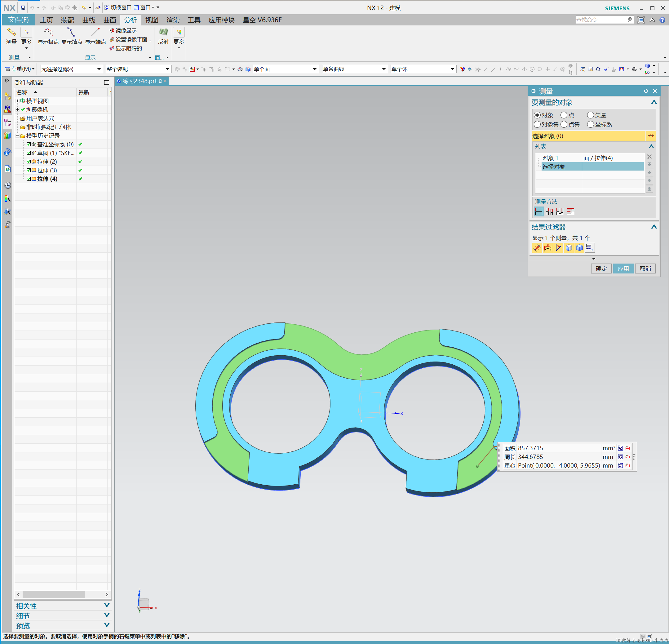This screenshot has width=669, height=644.
Task: Open the clock history sidebar icon
Action: pos(7,185)
